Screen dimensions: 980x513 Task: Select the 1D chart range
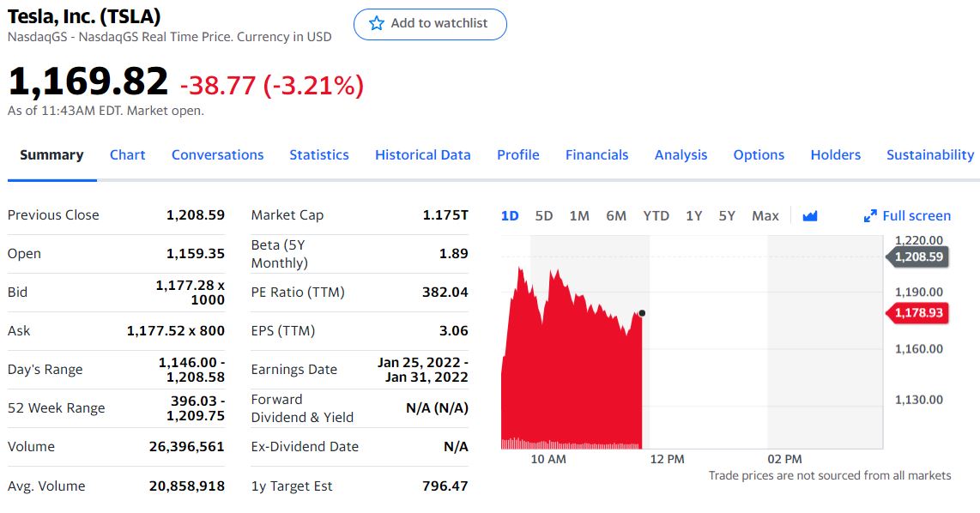point(510,216)
